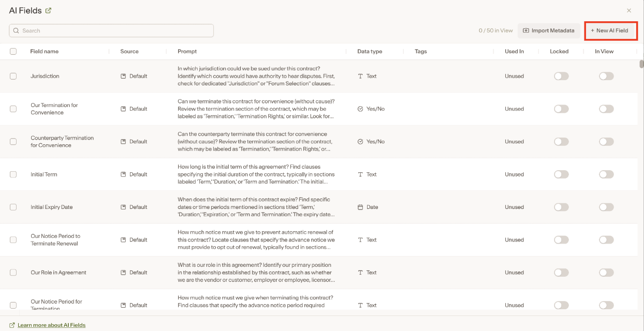Click the Default source icon in Initial Term row
This screenshot has width=644, height=331.
pyautogui.click(x=123, y=174)
